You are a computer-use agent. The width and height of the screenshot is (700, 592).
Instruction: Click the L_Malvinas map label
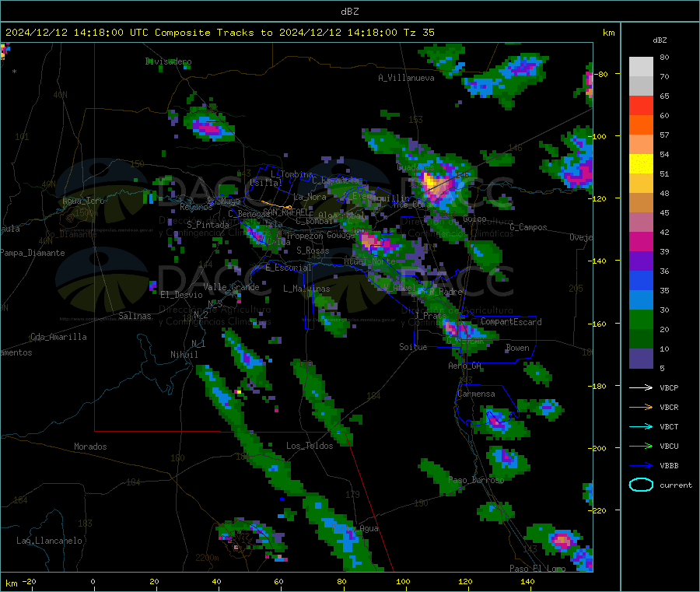pyautogui.click(x=306, y=289)
